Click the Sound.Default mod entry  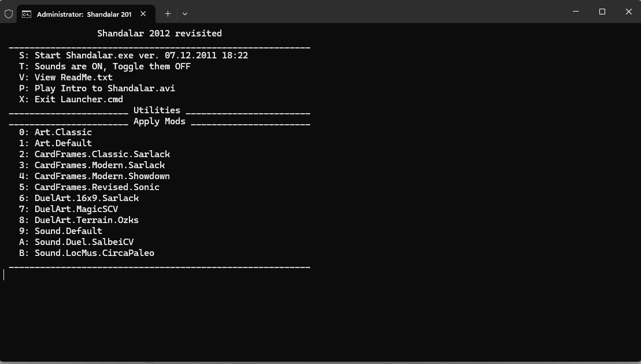(x=61, y=231)
